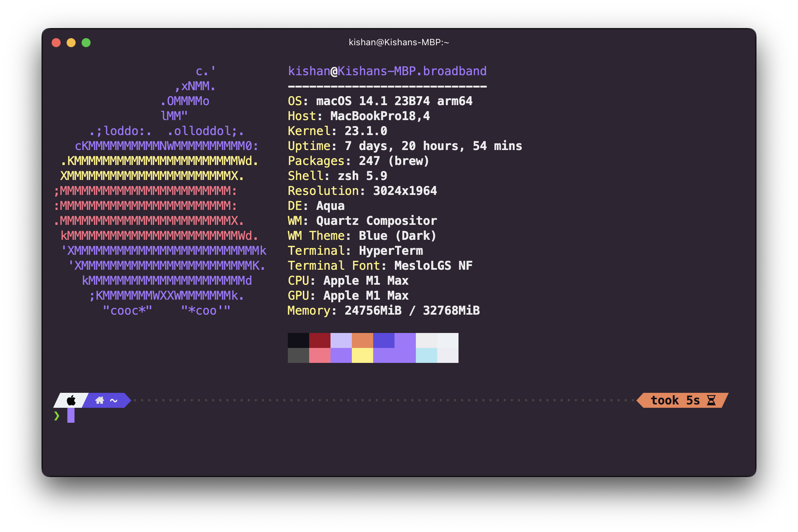Click the hourglass icon in duration badge

(711, 400)
